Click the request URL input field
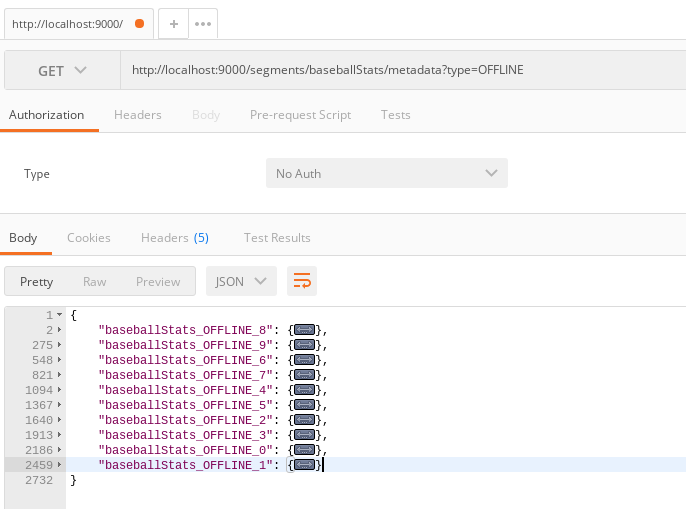 [403, 70]
